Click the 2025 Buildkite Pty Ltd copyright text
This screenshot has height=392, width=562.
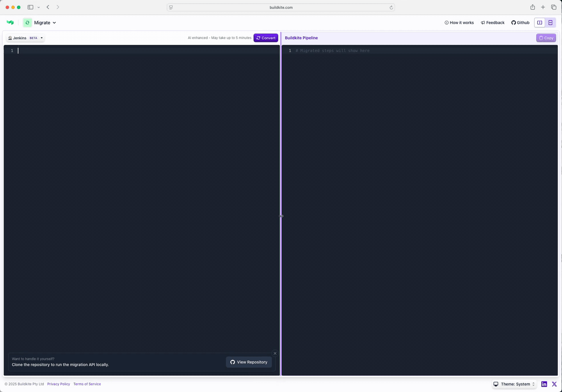[x=24, y=384]
